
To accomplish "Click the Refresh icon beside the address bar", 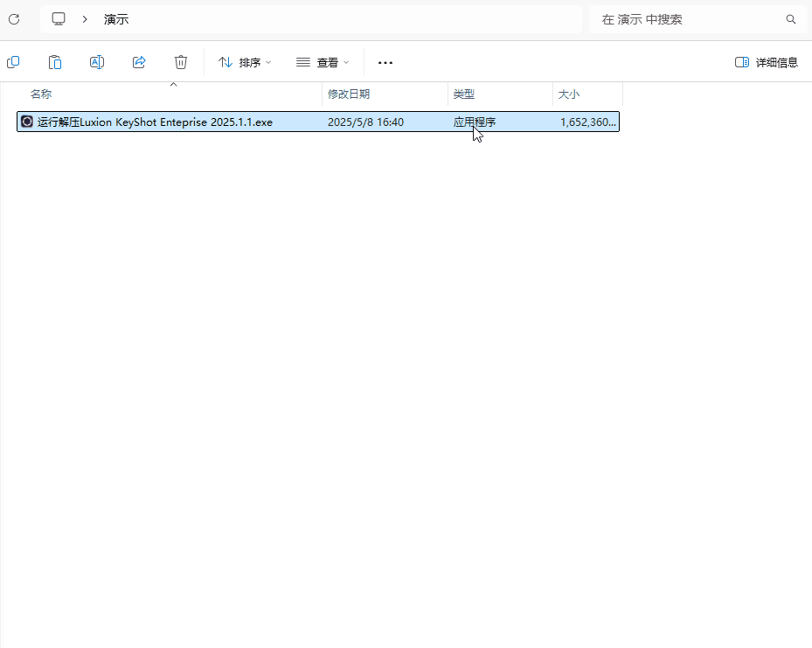I will click(14, 18).
